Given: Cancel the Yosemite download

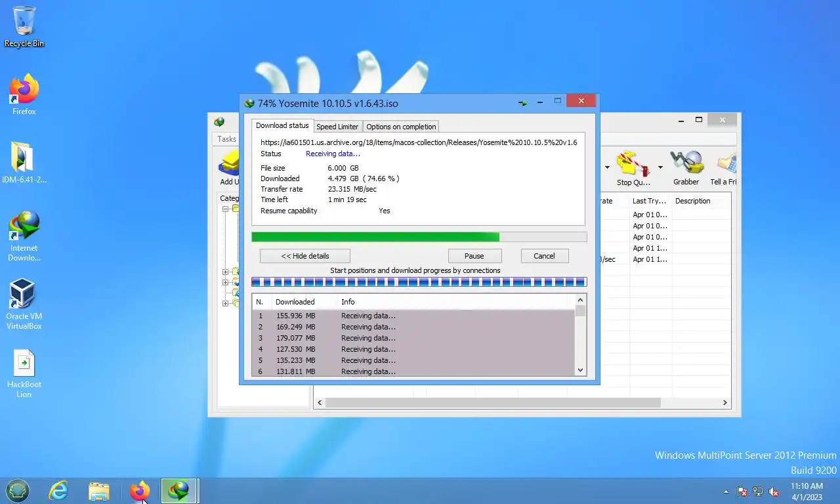Looking at the screenshot, I should 544,256.
